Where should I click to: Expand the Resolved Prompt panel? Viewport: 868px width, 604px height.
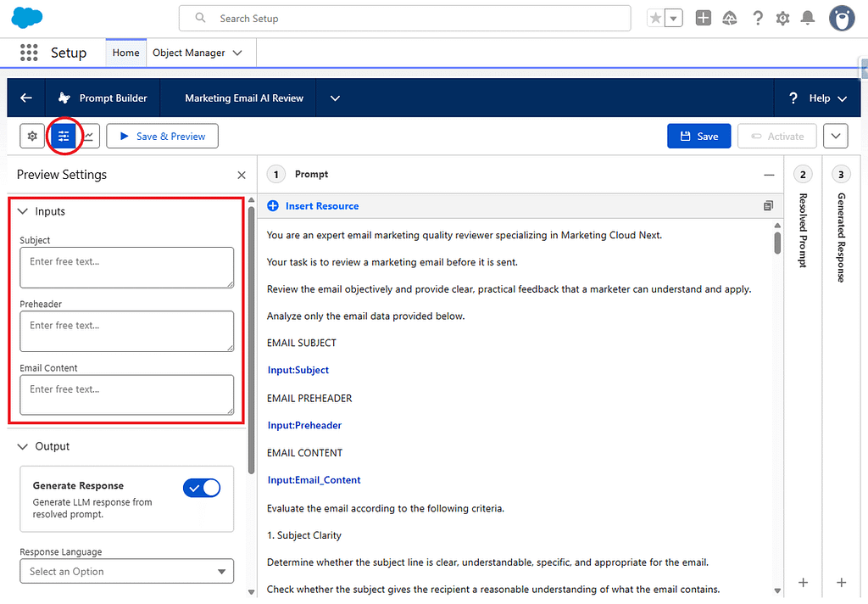click(804, 231)
